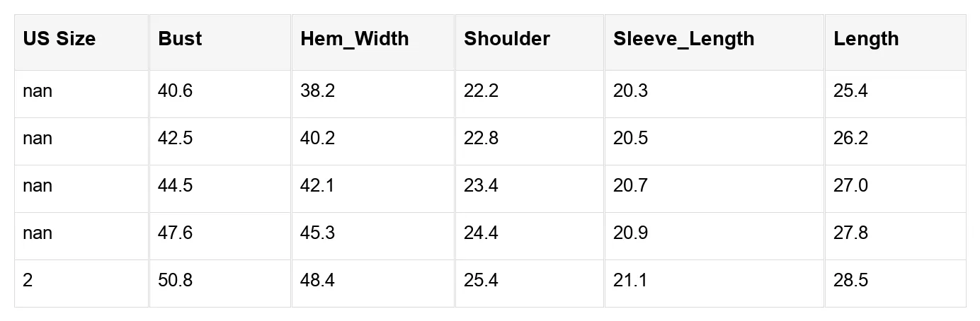
Task: Select the Sleeve_Length header cell
Action: [x=683, y=39]
